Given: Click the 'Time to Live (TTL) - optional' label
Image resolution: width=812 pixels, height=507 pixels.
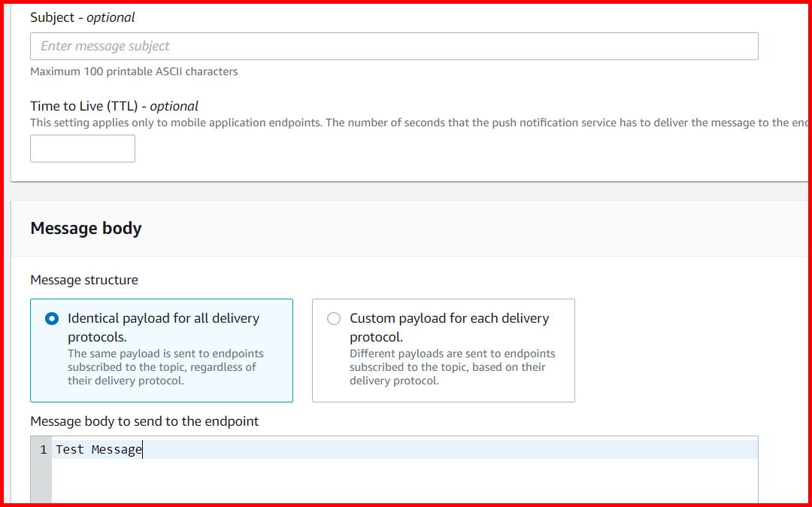Looking at the screenshot, I should (113, 106).
